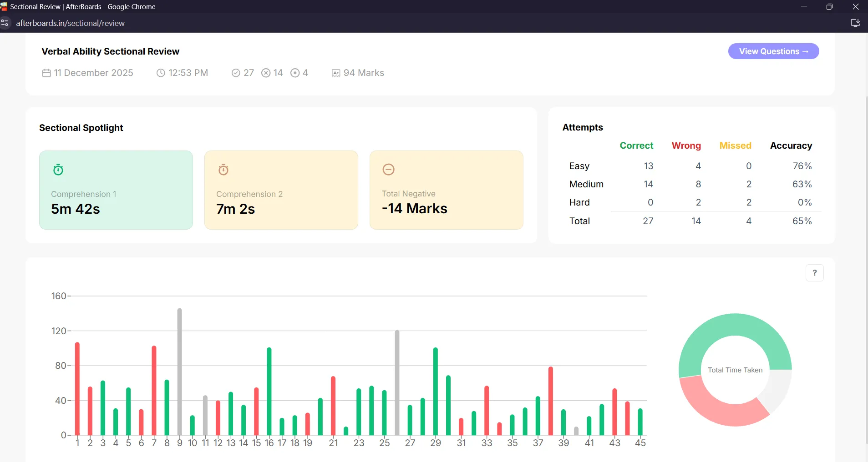Click the red bar for question 7

[x=154, y=390]
